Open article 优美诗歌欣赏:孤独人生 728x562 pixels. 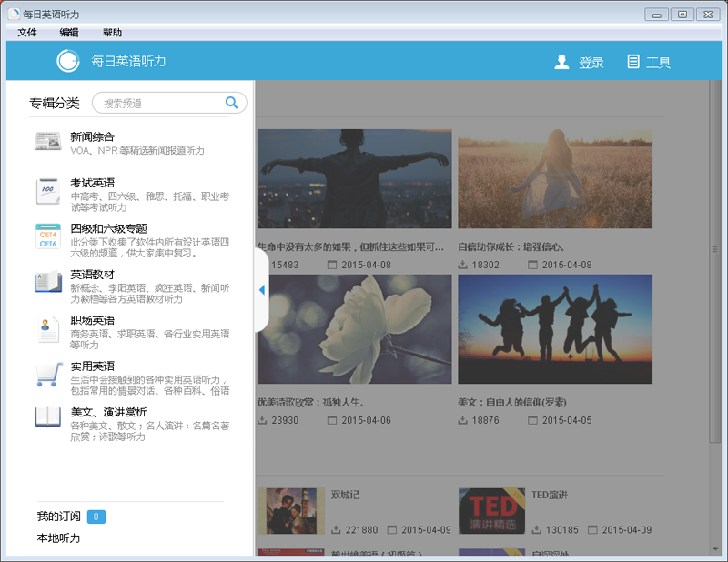click(310, 402)
